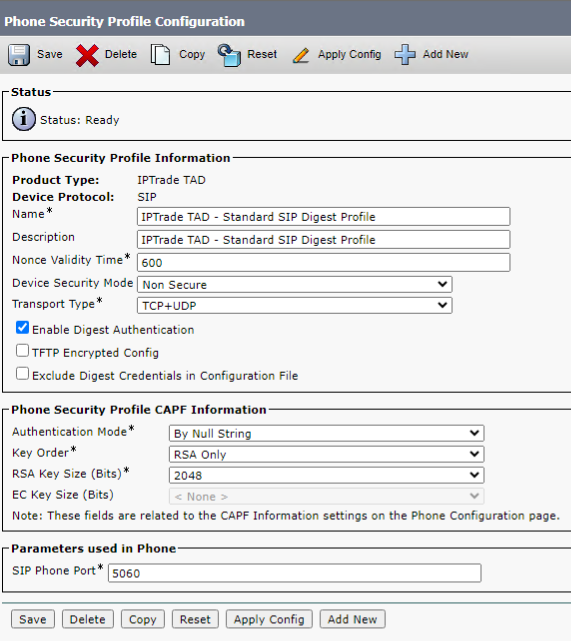Screen dimensions: 571x641
Task: Click the 'IPTrade TAD' product type value
Action: [x=171, y=180]
